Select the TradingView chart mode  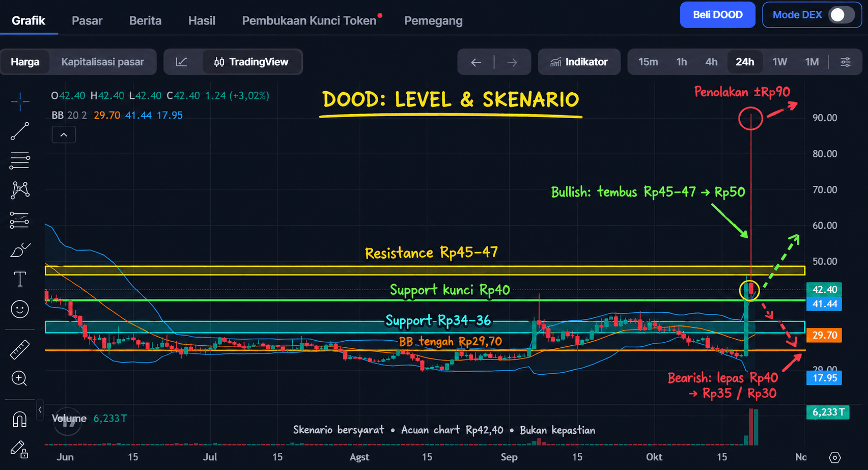(x=251, y=62)
